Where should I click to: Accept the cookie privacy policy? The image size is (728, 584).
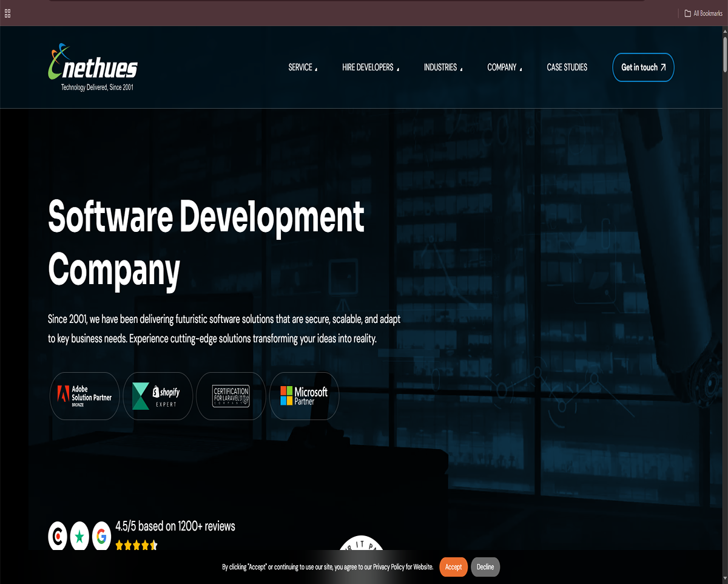click(x=453, y=567)
